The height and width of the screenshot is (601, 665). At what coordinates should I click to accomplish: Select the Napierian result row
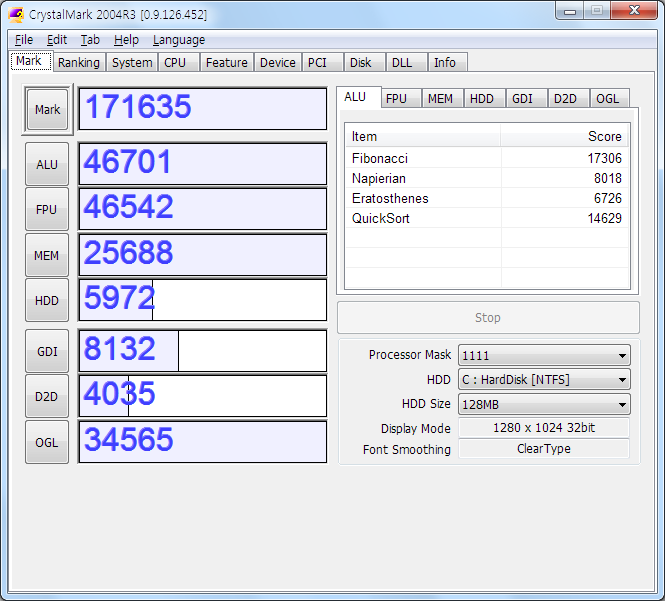tap(487, 178)
